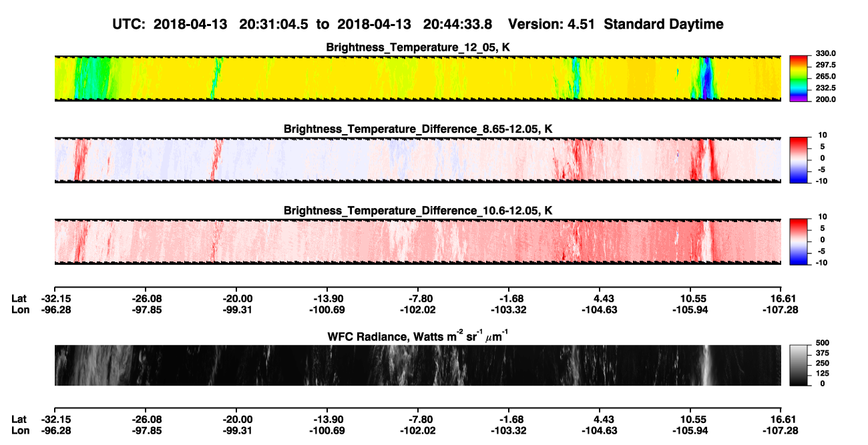Click the grayscale color bar for WFC Radiance
This screenshot has width=868, height=445.
(x=799, y=366)
